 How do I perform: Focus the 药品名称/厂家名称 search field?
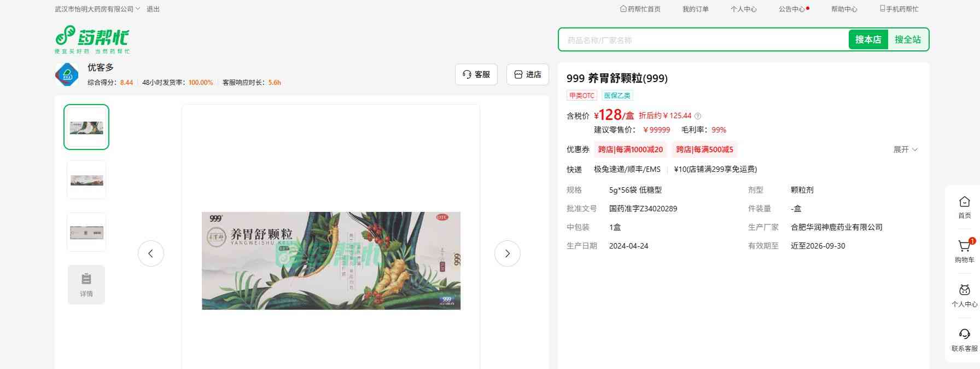tap(704, 40)
